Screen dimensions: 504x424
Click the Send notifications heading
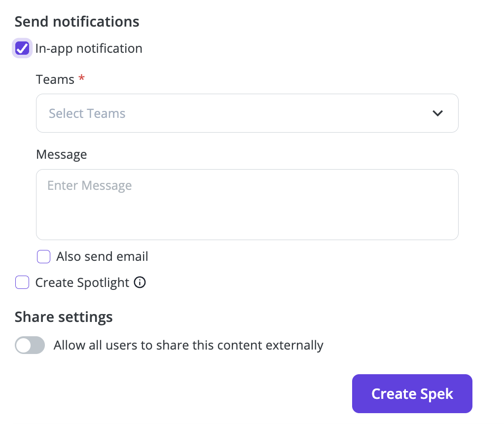77,22
